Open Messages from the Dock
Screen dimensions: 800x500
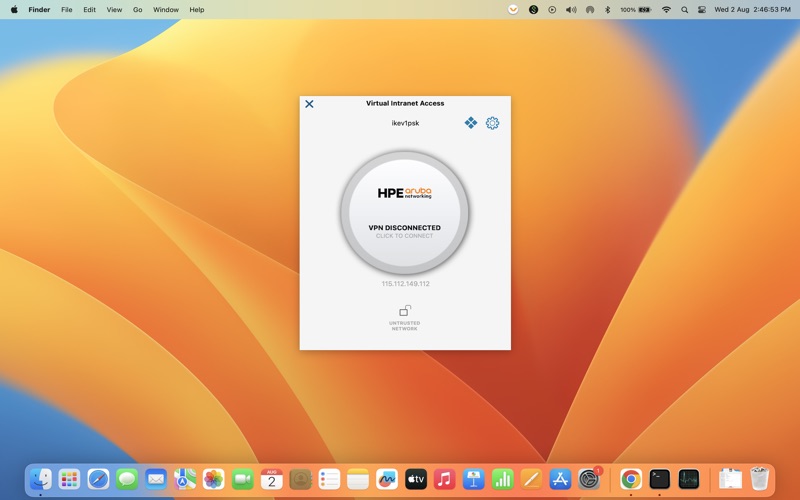(127, 479)
